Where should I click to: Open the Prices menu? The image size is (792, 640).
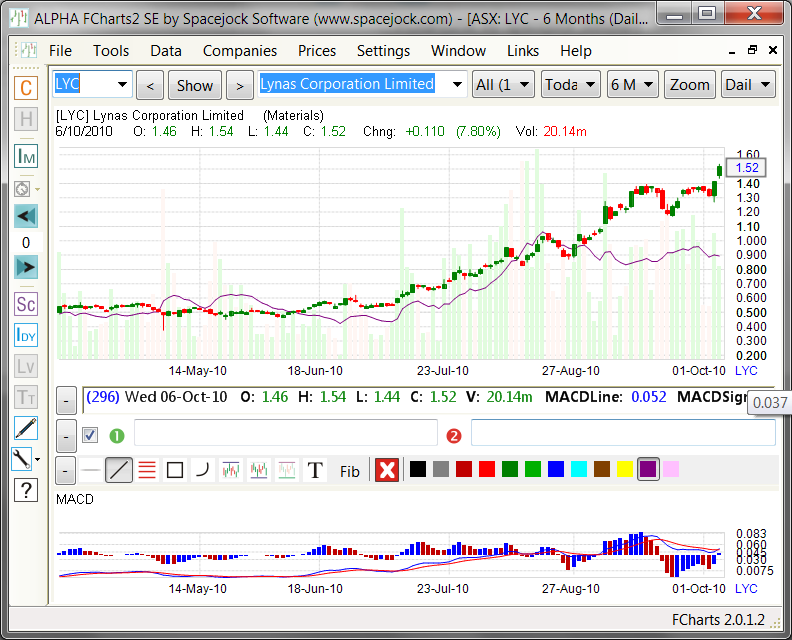coord(317,51)
